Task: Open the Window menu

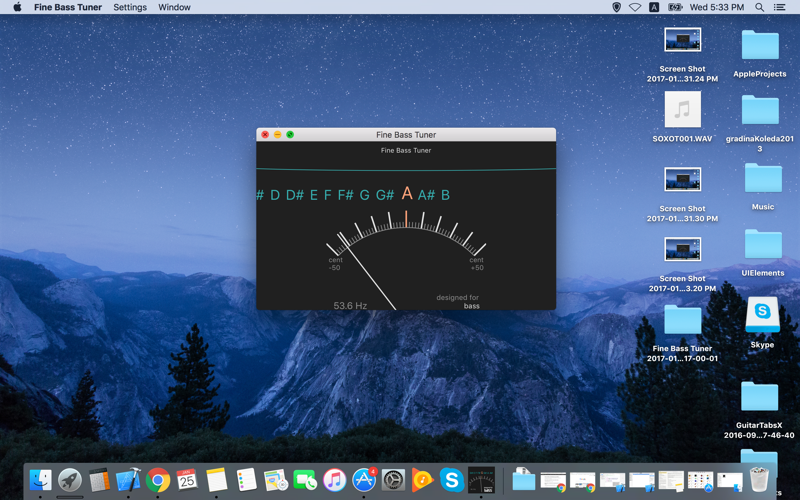Action: click(174, 7)
